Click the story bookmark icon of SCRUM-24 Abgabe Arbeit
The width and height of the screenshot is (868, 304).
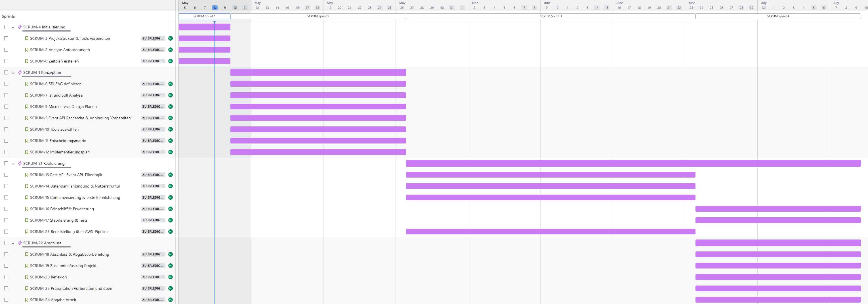[27, 300]
